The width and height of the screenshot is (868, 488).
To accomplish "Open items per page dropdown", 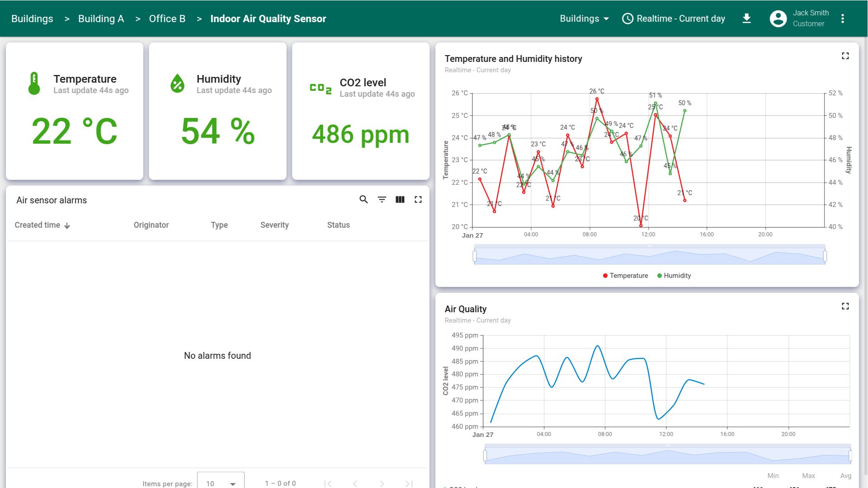I will pos(221,483).
